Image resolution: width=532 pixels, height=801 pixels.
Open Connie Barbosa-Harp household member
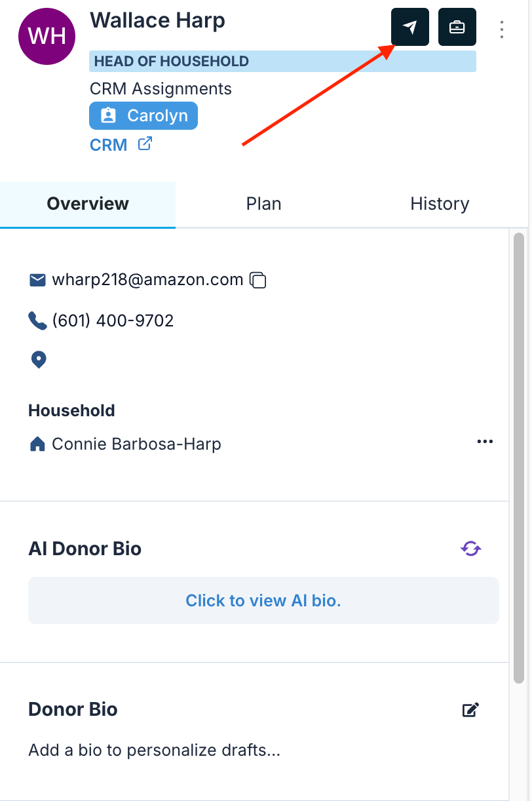[136, 444]
